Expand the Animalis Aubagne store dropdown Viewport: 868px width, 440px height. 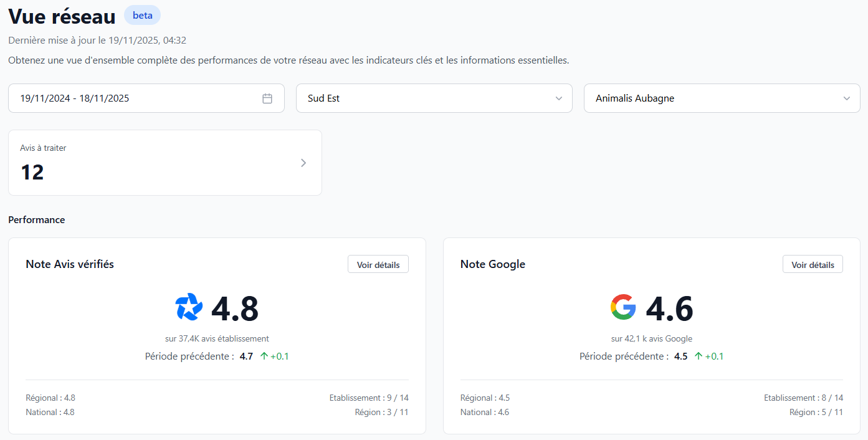coord(722,98)
